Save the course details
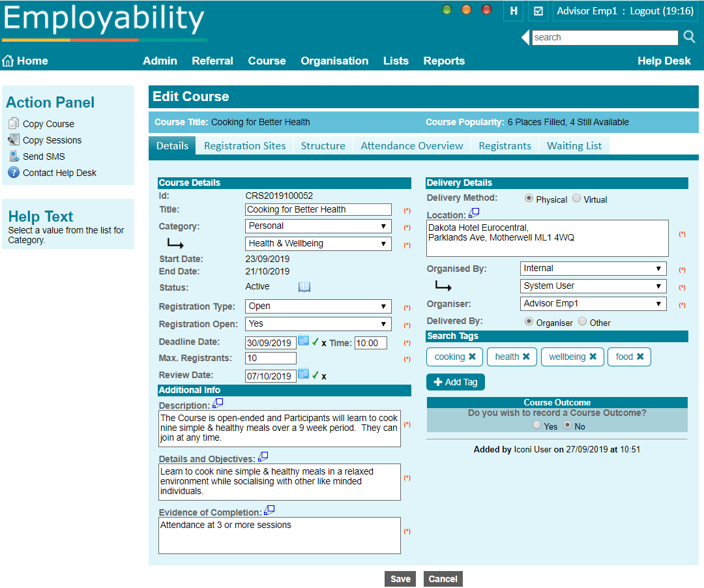Image resolution: width=704 pixels, height=588 pixels. pyautogui.click(x=400, y=579)
